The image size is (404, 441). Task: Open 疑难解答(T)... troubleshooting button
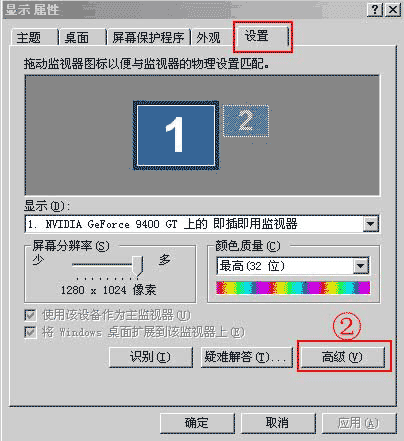click(246, 357)
